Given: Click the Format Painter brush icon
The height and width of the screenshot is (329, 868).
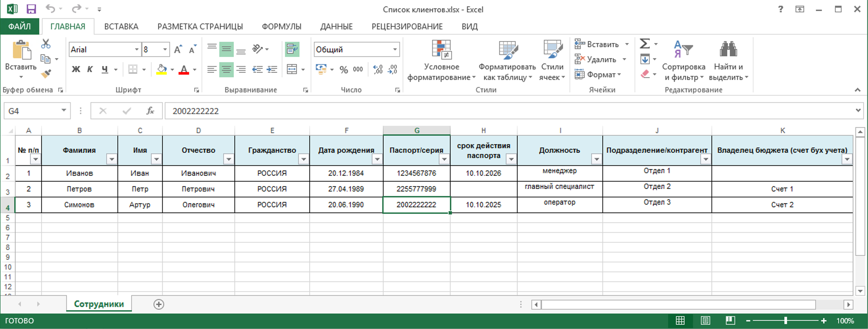Looking at the screenshot, I should [46, 74].
